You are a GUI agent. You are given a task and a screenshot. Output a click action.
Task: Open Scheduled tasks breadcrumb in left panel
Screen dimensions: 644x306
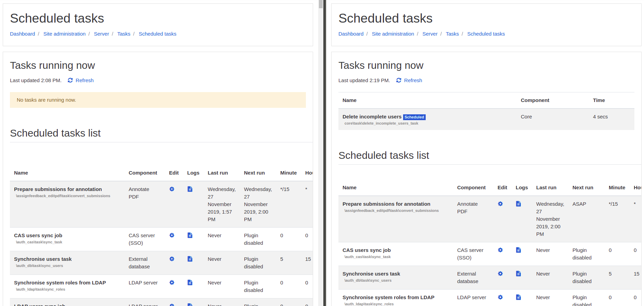click(x=157, y=34)
